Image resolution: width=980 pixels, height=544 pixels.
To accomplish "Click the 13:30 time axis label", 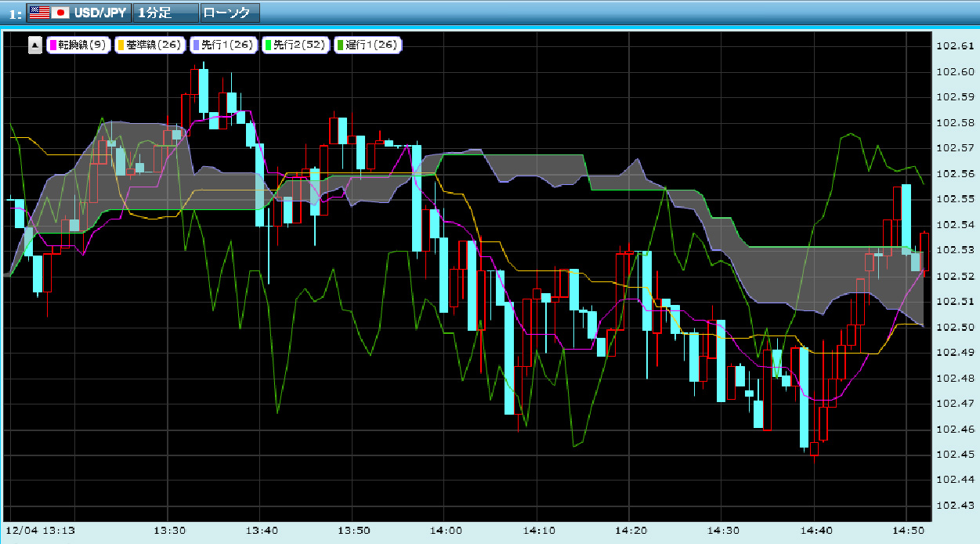I will (x=169, y=531).
